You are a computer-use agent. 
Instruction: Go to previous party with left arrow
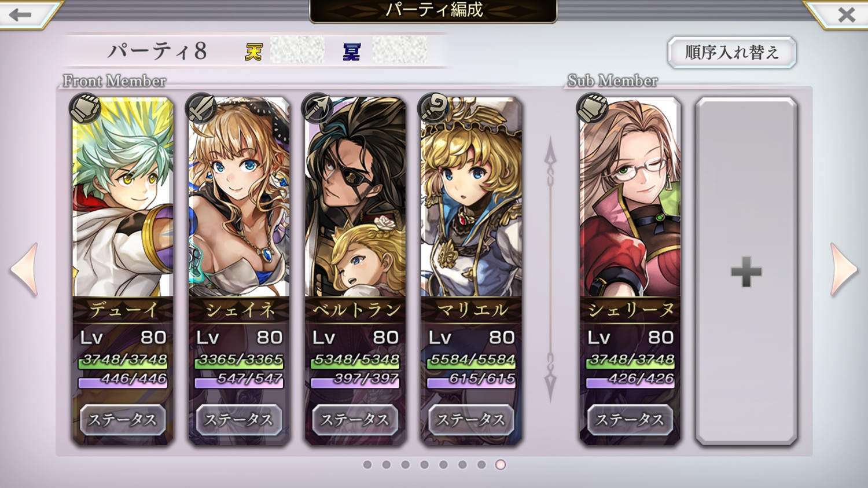coord(24,270)
